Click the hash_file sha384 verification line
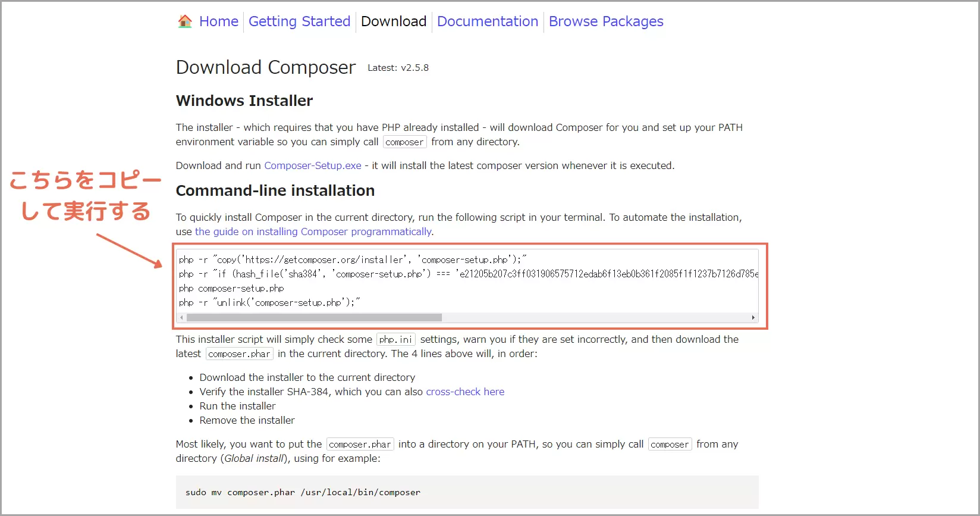Screen dimensions: 980x516 (468, 274)
